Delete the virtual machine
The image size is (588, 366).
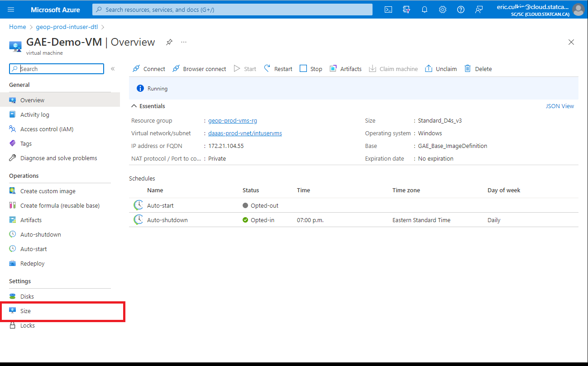pyautogui.click(x=478, y=69)
